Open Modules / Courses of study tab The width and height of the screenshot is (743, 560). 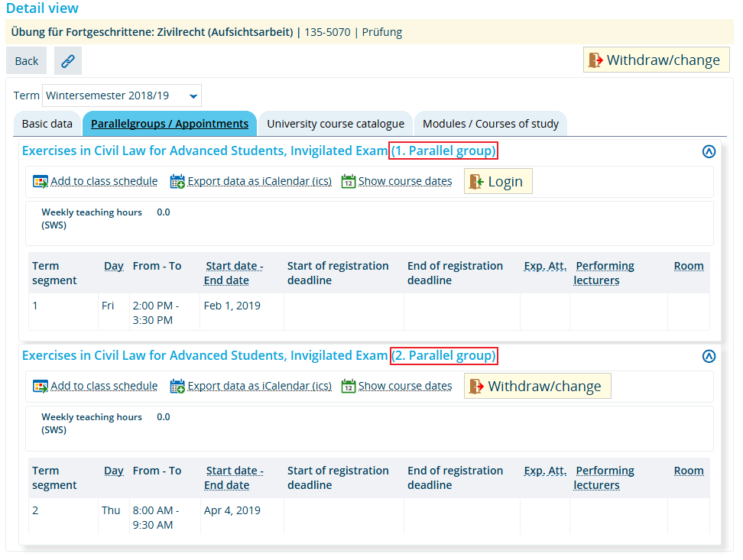coord(491,124)
